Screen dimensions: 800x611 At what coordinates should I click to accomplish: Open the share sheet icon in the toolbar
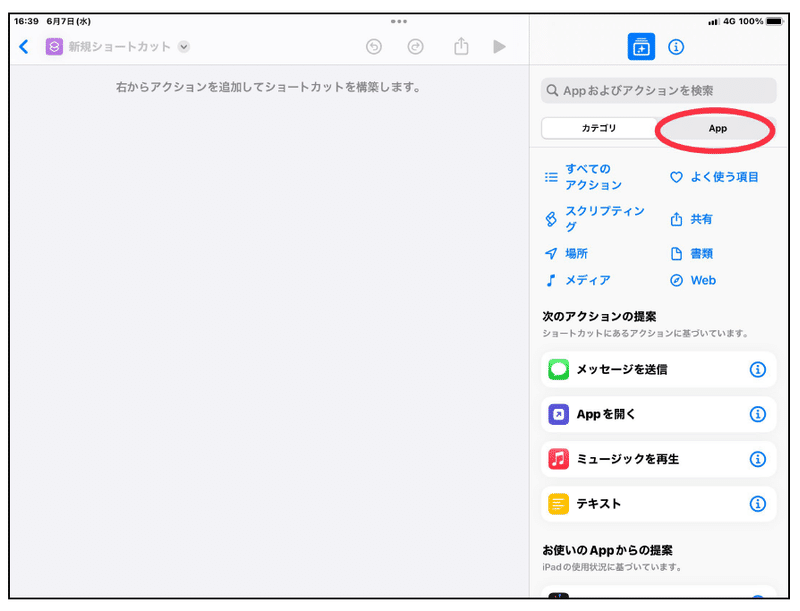click(461, 46)
